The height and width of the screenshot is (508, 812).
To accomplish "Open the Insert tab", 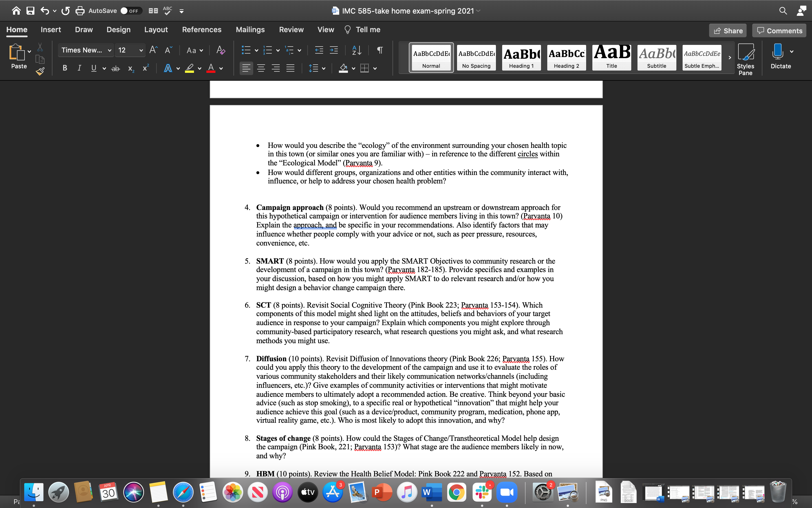I will [x=51, y=30].
